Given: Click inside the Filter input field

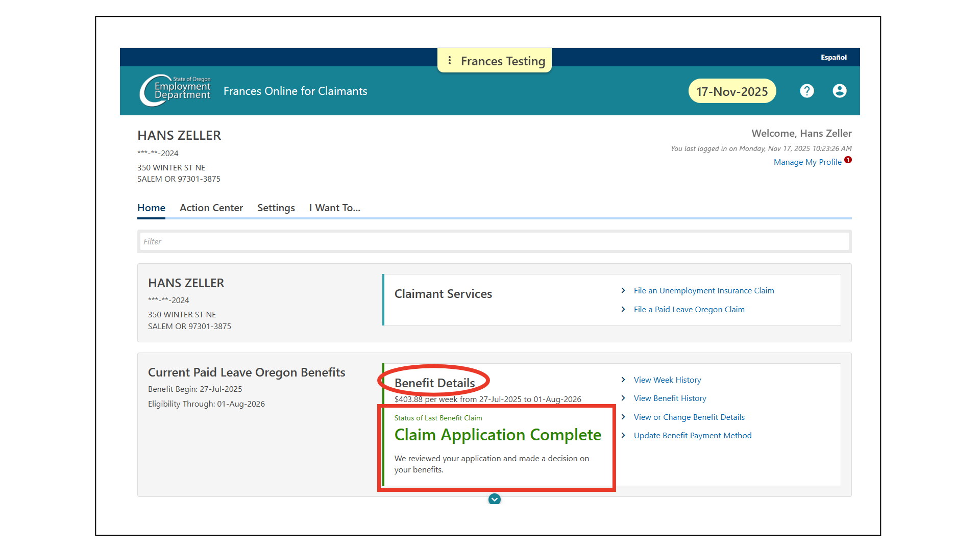Looking at the screenshot, I should [494, 241].
